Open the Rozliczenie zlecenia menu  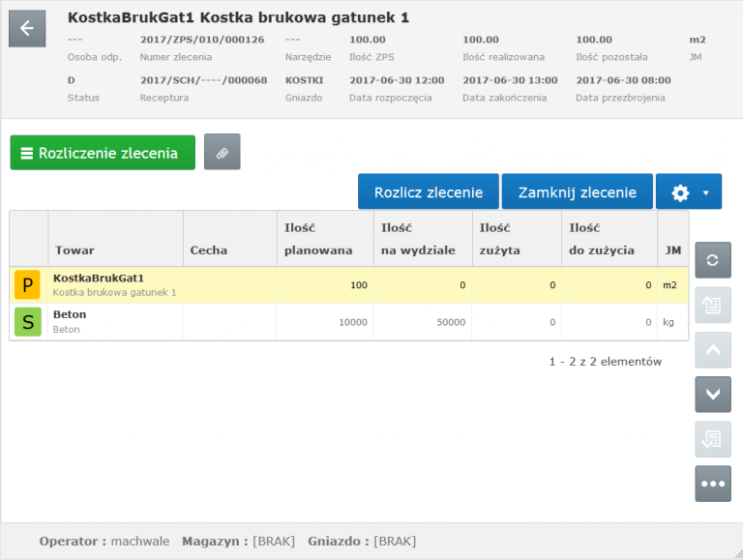[103, 153]
